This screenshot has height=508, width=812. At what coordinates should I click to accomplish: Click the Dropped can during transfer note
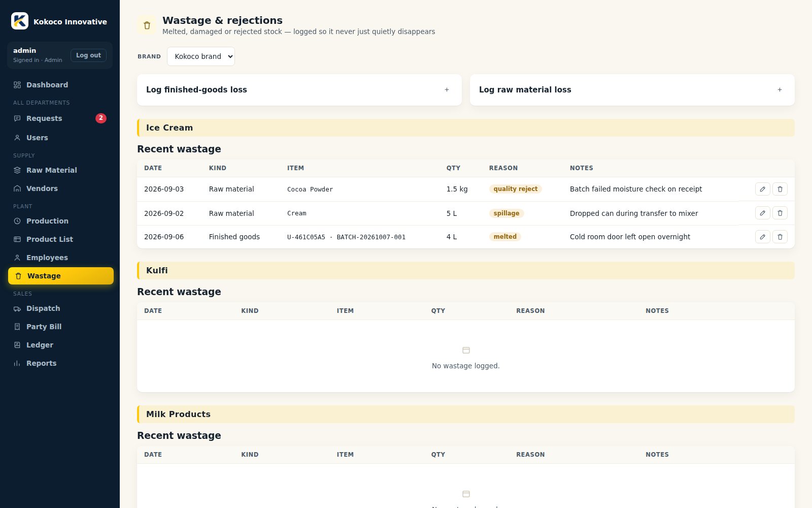tap(634, 213)
